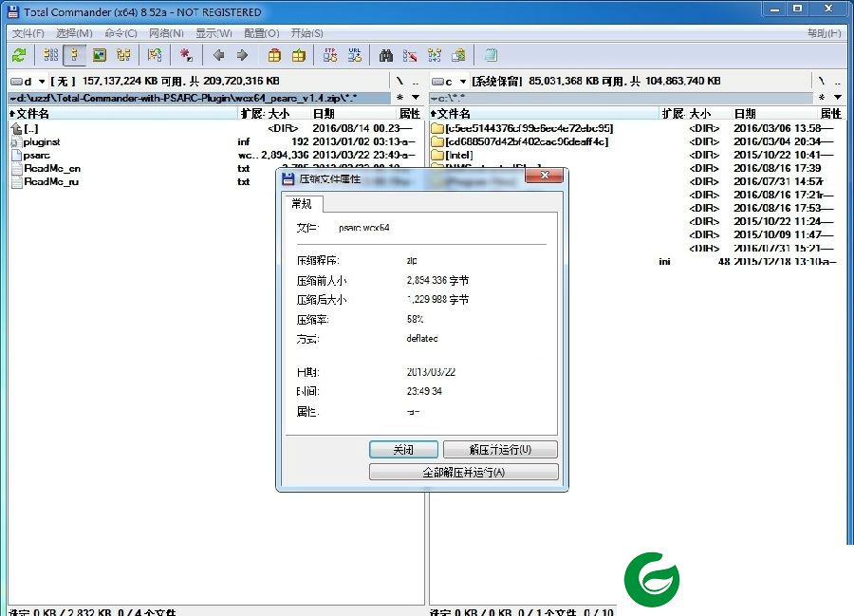Sort left panel by 文件名 column header

click(122, 113)
